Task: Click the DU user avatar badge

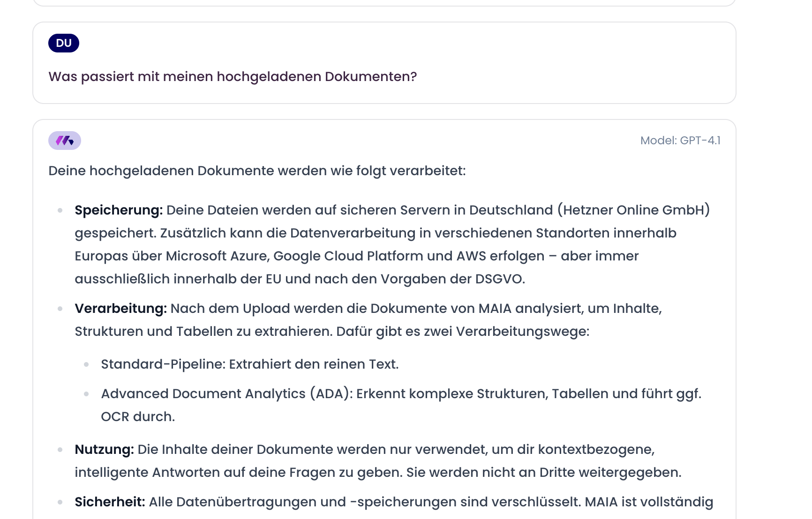Action: 64,43
